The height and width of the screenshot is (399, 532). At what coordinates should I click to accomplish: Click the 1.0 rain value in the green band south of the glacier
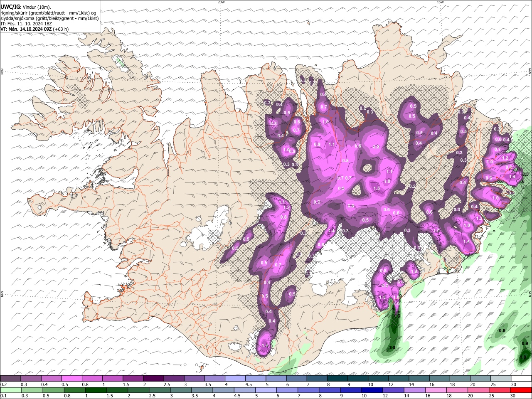392,347
